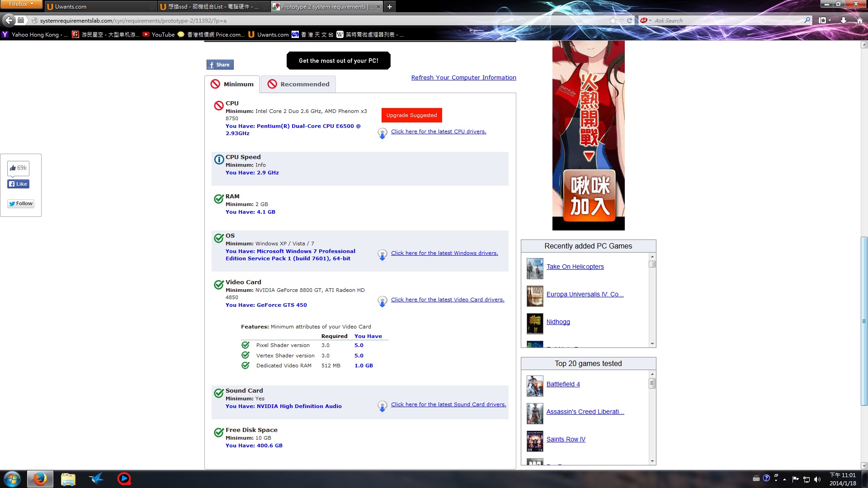The height and width of the screenshot is (488, 868).
Task: Click the latest Windows drivers link
Action: (444, 253)
